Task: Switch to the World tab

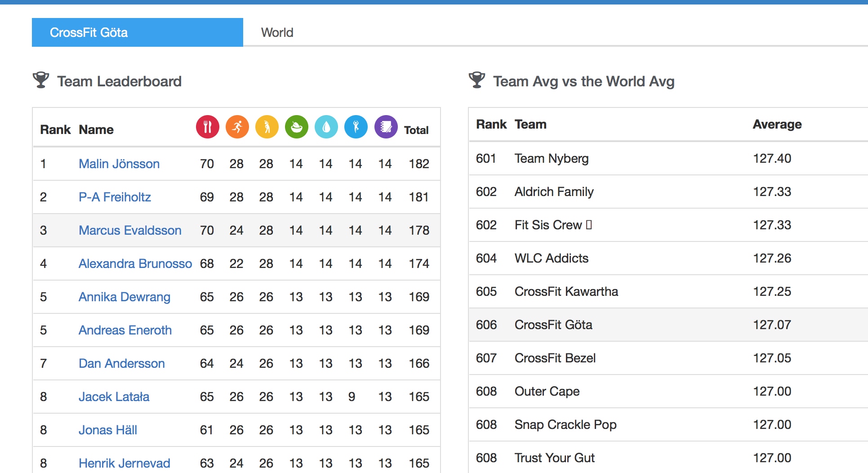Action: click(277, 32)
